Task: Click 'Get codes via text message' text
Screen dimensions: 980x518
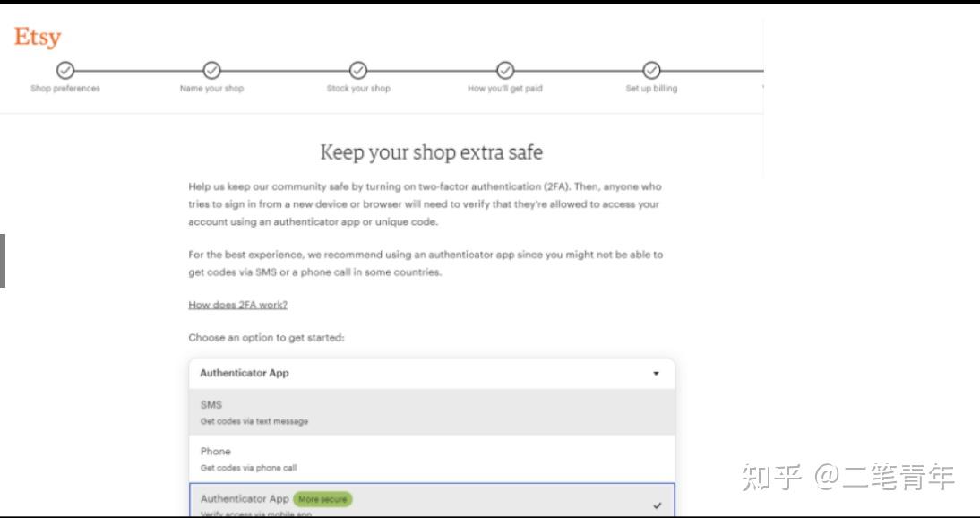Action: (x=254, y=421)
